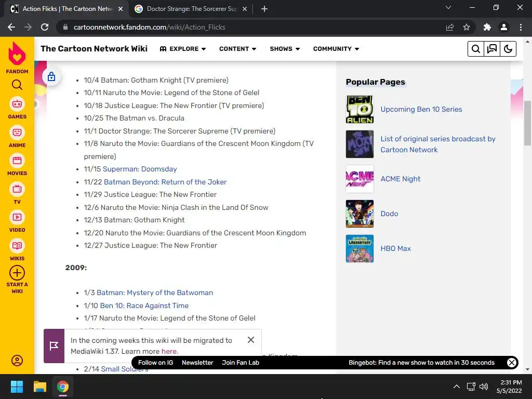The width and height of the screenshot is (532, 399).
Task: Click the page lock icon
Action: 51,77
